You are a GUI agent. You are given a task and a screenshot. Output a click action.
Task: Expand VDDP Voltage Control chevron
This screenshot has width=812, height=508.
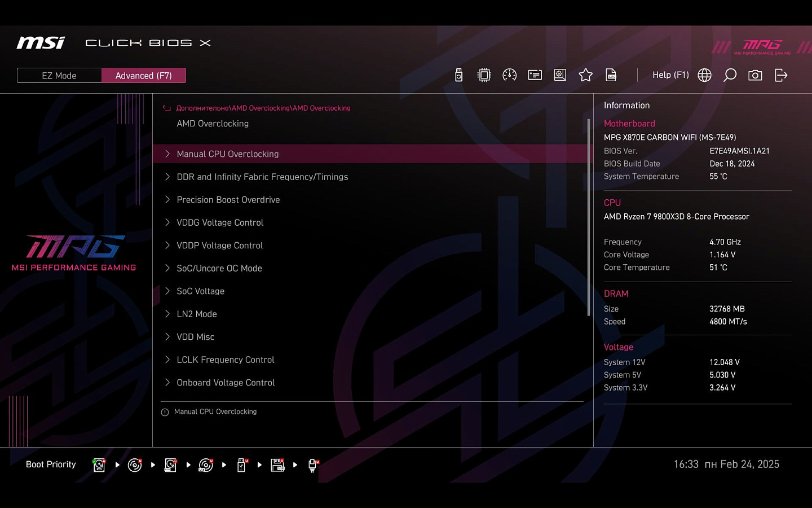click(167, 245)
